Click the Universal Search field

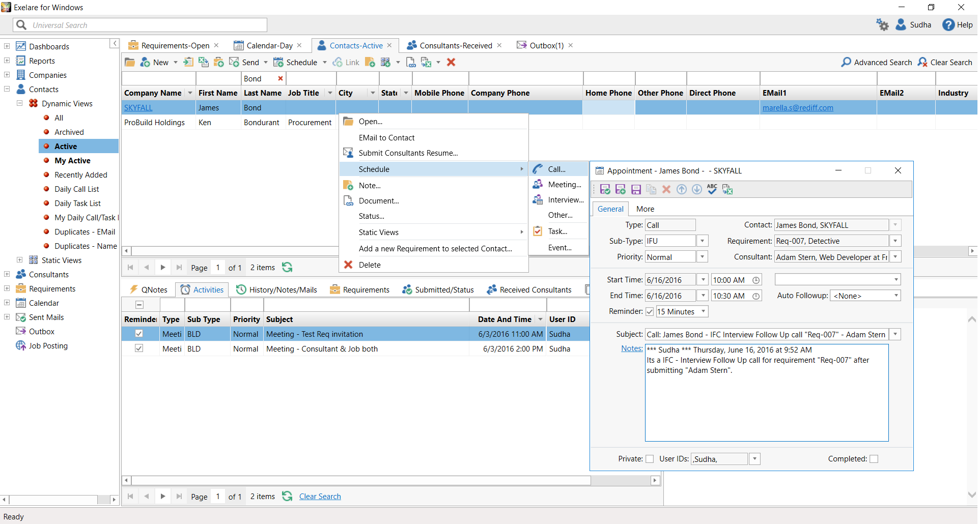coord(140,25)
